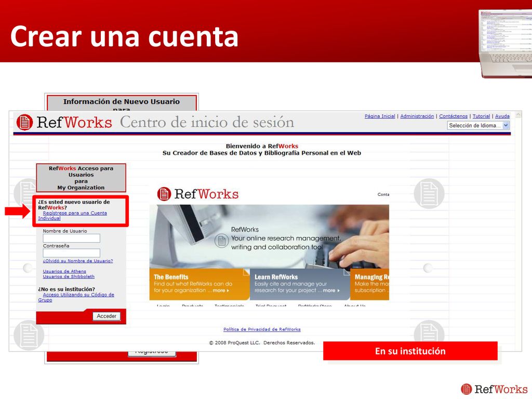This screenshot has width=532, height=399.
Task: Click the RefWorks logo inside embedded banner
Action: coord(198,194)
